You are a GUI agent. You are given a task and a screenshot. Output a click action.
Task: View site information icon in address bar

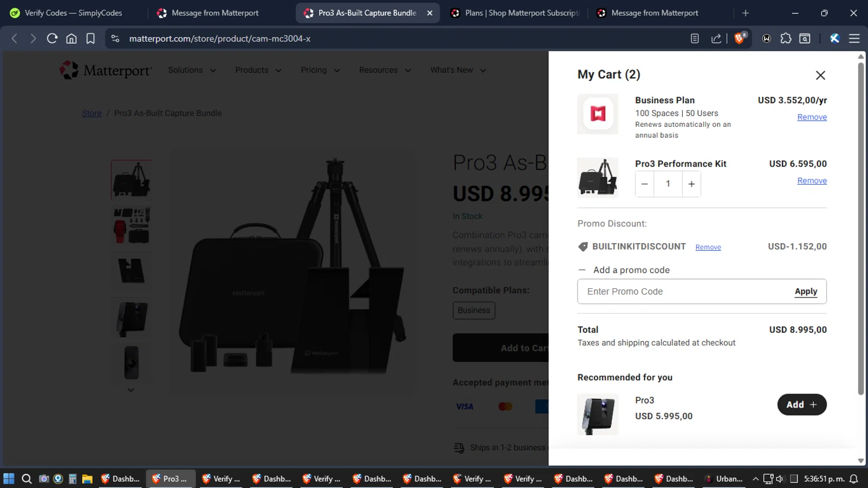click(115, 38)
